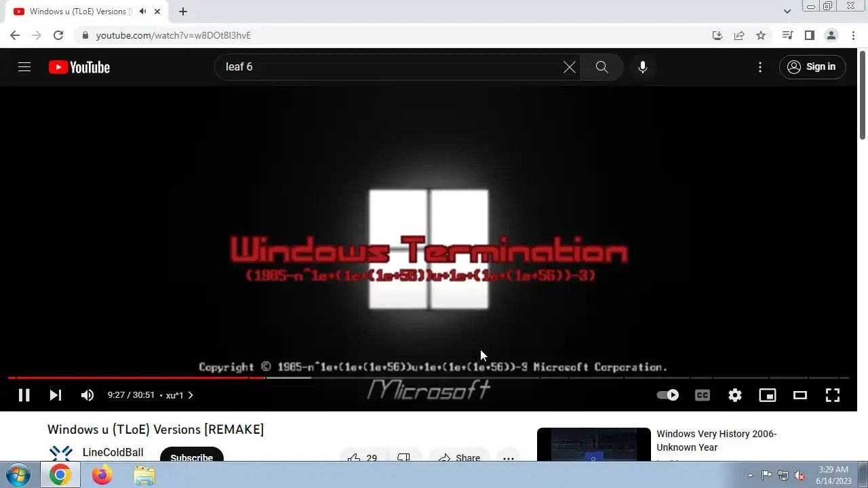Open the tab search dropdown
Viewport: 868px width, 488px height.
click(x=787, y=12)
